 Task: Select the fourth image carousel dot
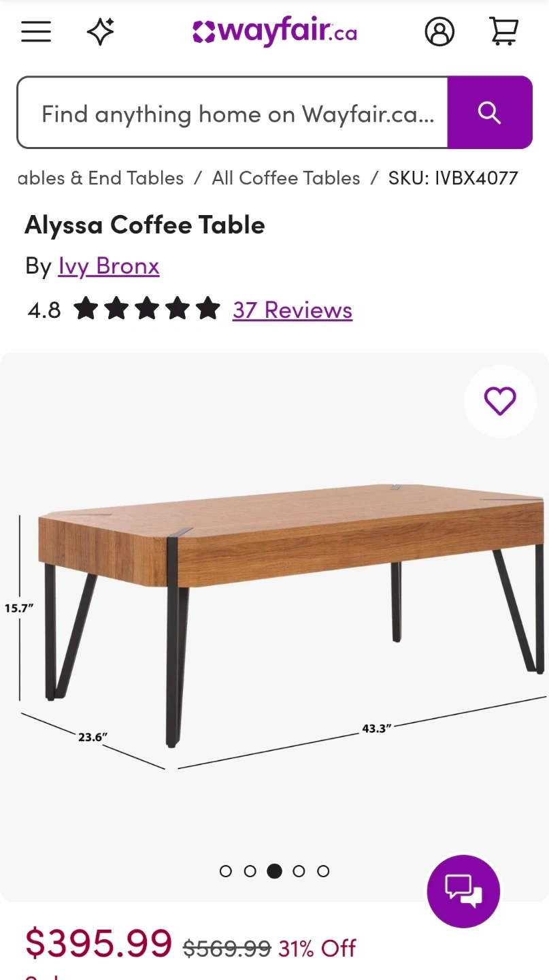tap(299, 871)
